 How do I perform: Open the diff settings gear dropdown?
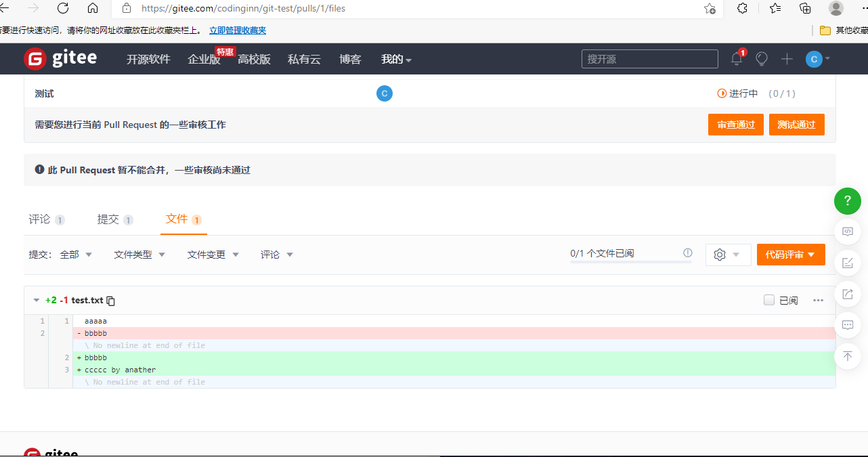728,255
